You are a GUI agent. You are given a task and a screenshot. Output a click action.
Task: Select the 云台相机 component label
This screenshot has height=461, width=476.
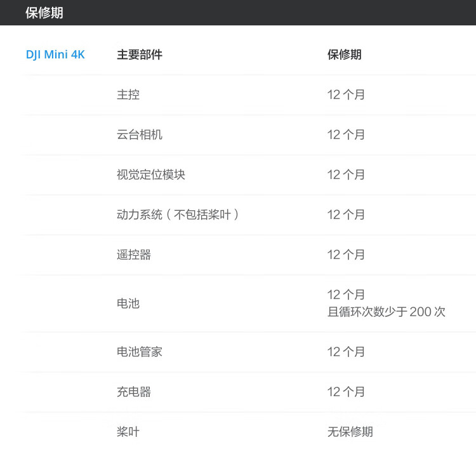click(140, 135)
